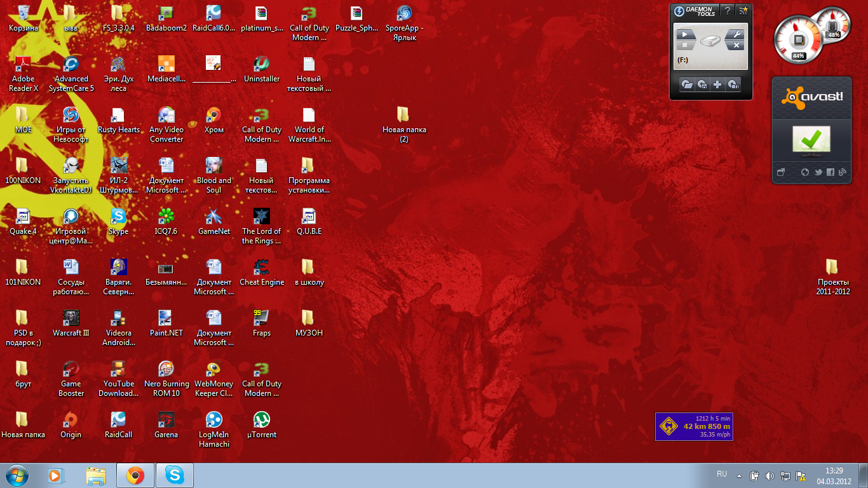Launch Videora Android converter shortcut

tap(119, 327)
